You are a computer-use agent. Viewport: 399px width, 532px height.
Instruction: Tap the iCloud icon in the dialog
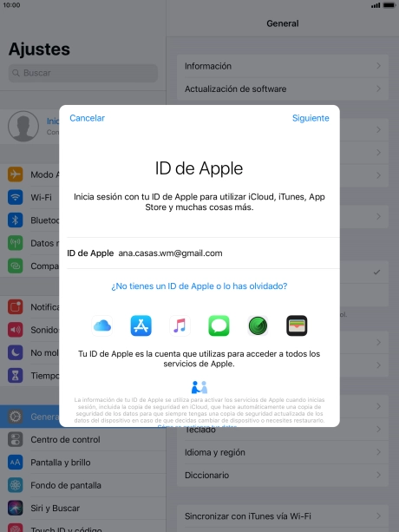pyautogui.click(x=102, y=325)
